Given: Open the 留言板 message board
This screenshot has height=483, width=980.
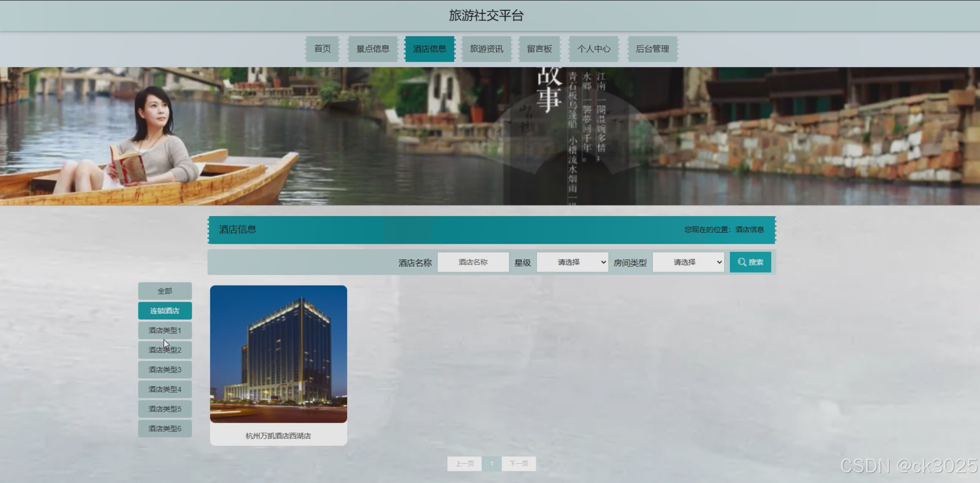Looking at the screenshot, I should coord(539,49).
